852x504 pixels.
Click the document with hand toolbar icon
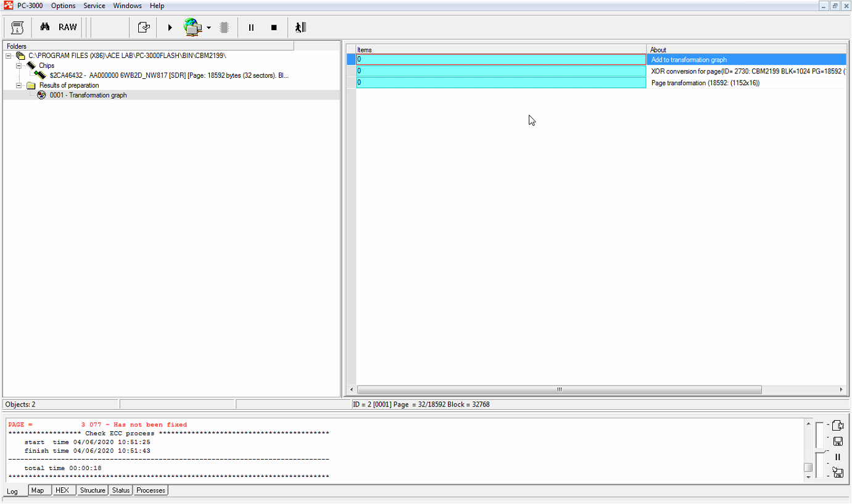tap(144, 27)
